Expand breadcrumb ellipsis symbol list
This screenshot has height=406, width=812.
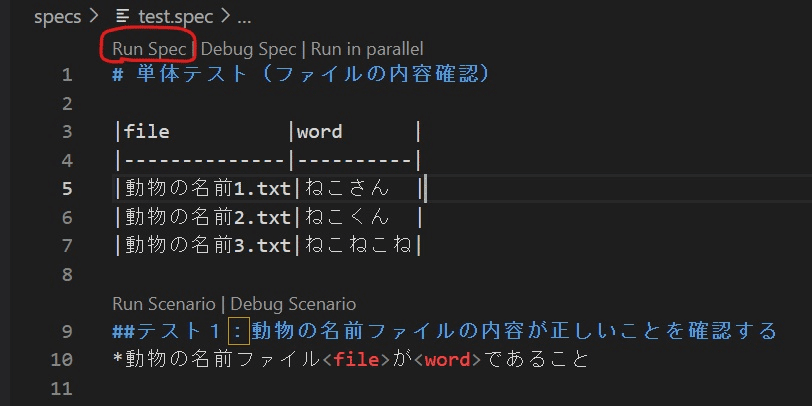click(244, 18)
